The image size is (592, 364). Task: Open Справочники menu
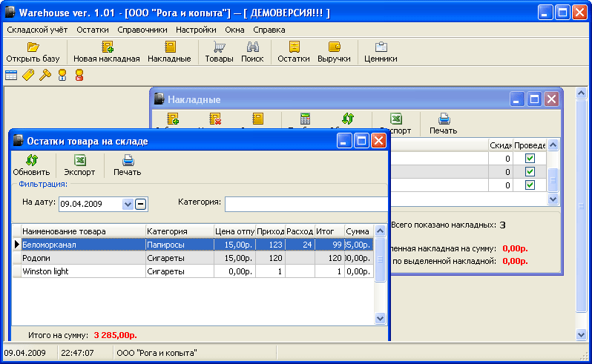click(142, 30)
